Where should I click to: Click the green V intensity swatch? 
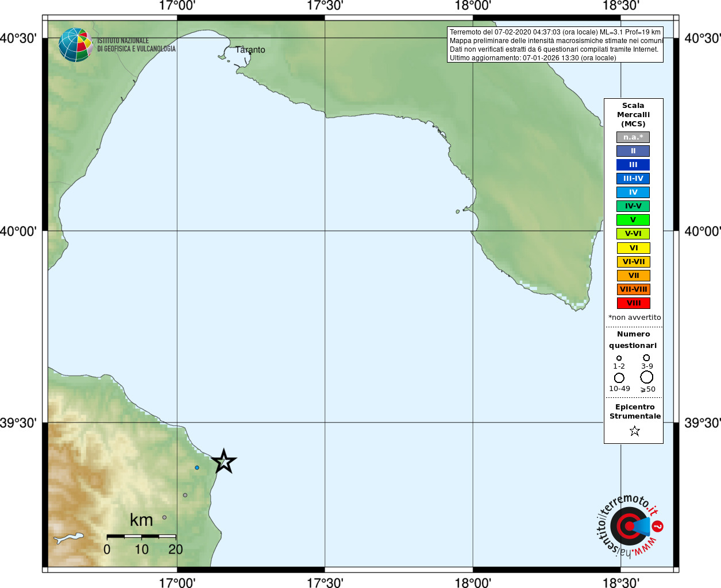click(633, 220)
